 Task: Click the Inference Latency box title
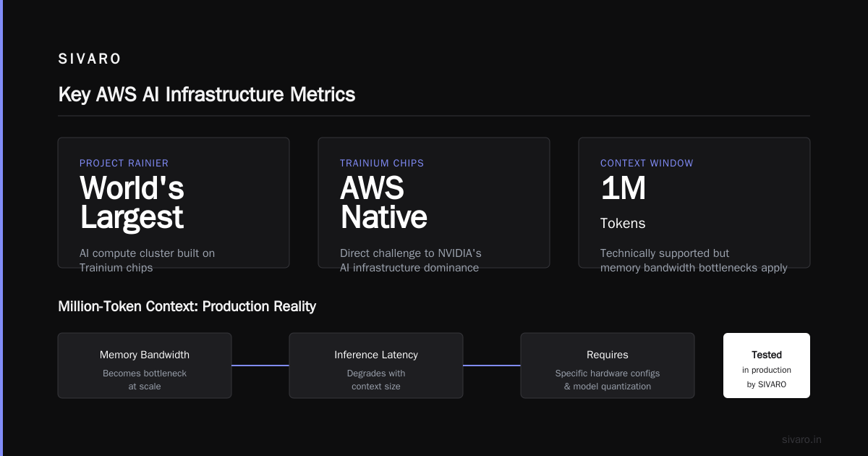coord(376,355)
